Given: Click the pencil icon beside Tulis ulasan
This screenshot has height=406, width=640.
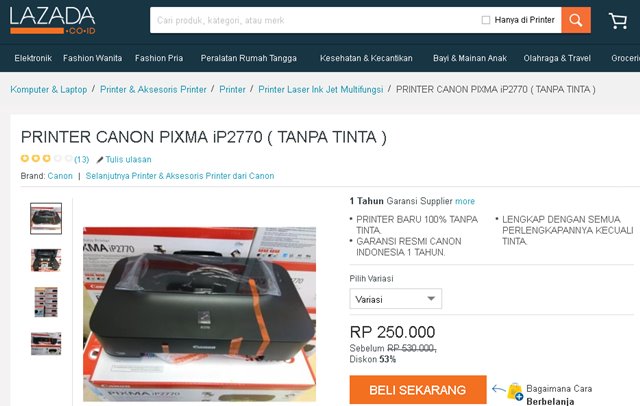Looking at the screenshot, I should pyautogui.click(x=100, y=160).
